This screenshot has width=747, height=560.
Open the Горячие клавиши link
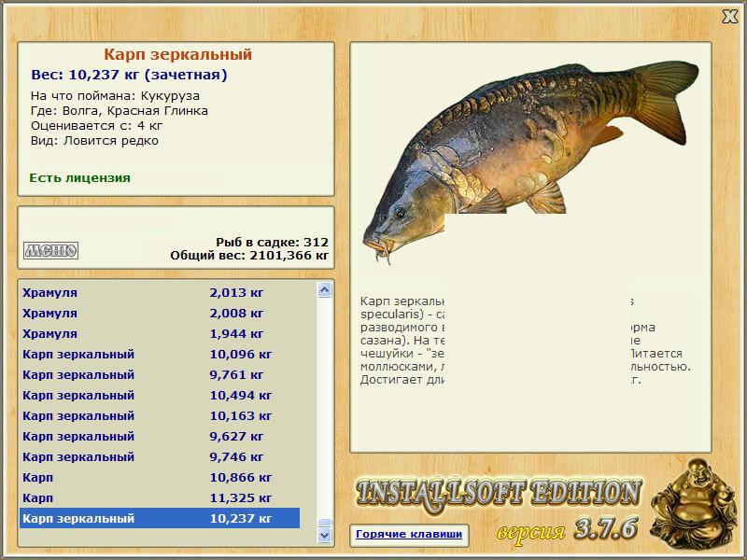point(409,534)
